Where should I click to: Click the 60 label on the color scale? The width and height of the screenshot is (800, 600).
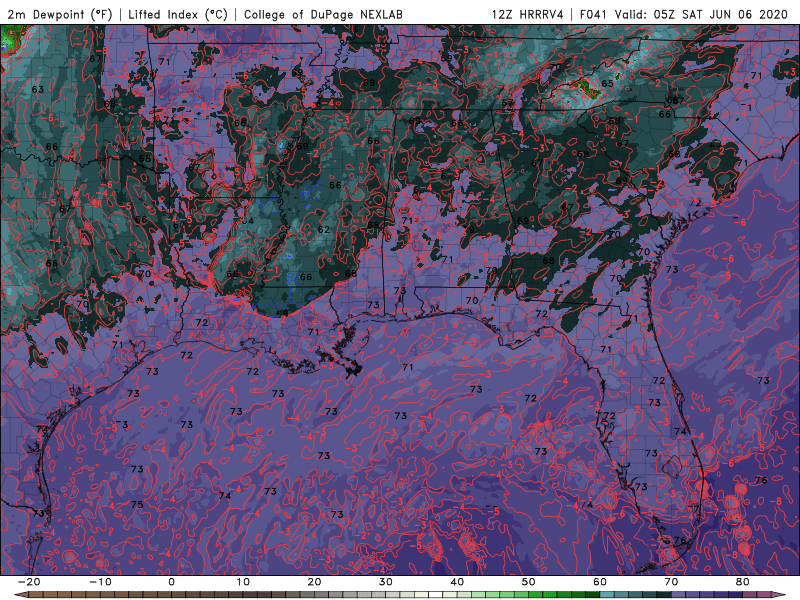(600, 582)
